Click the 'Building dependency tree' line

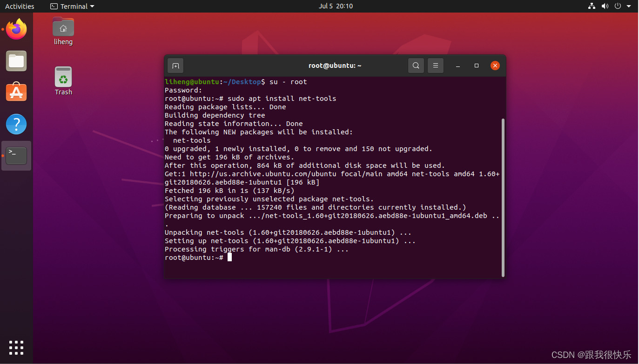click(x=215, y=115)
